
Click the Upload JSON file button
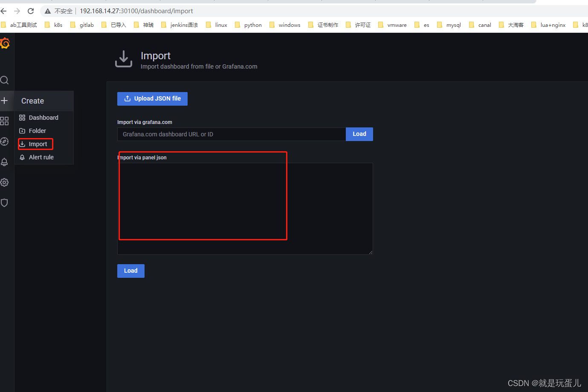click(x=152, y=98)
